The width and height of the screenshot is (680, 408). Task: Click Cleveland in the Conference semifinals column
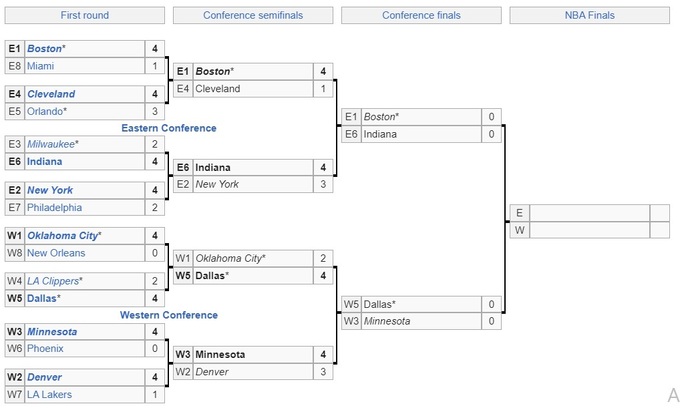point(218,89)
